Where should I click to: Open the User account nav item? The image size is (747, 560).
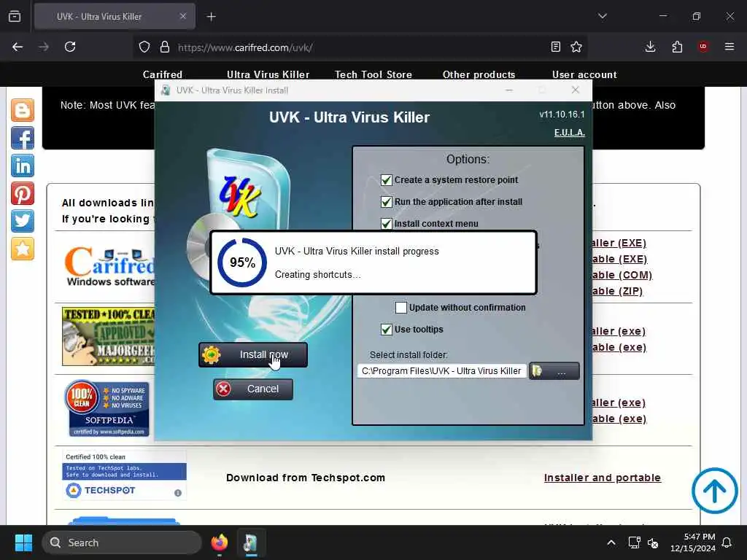pos(584,75)
